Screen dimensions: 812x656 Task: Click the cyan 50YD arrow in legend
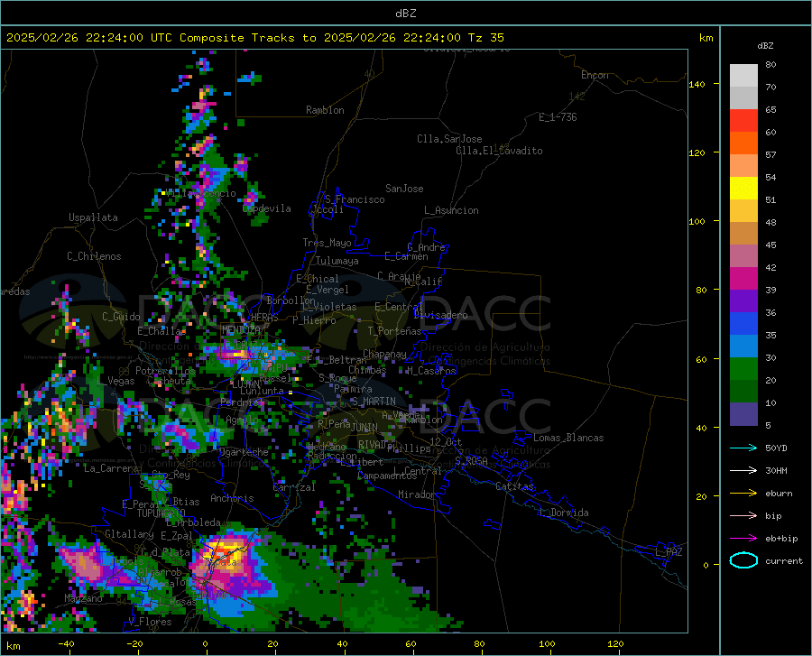[x=743, y=448]
